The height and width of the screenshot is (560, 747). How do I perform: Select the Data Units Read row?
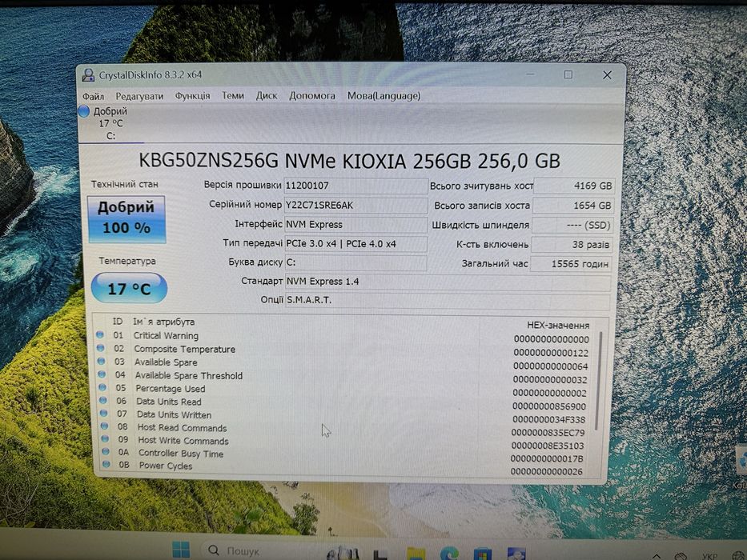[x=343, y=403]
